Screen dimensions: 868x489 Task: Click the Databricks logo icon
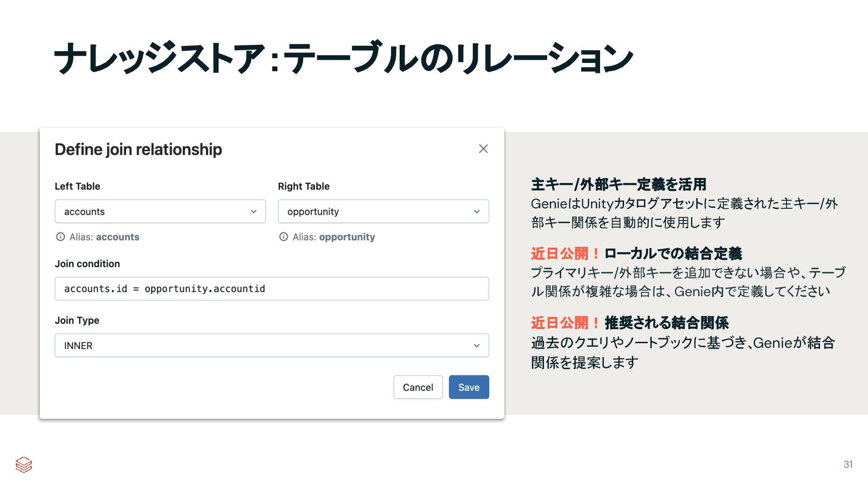click(24, 465)
